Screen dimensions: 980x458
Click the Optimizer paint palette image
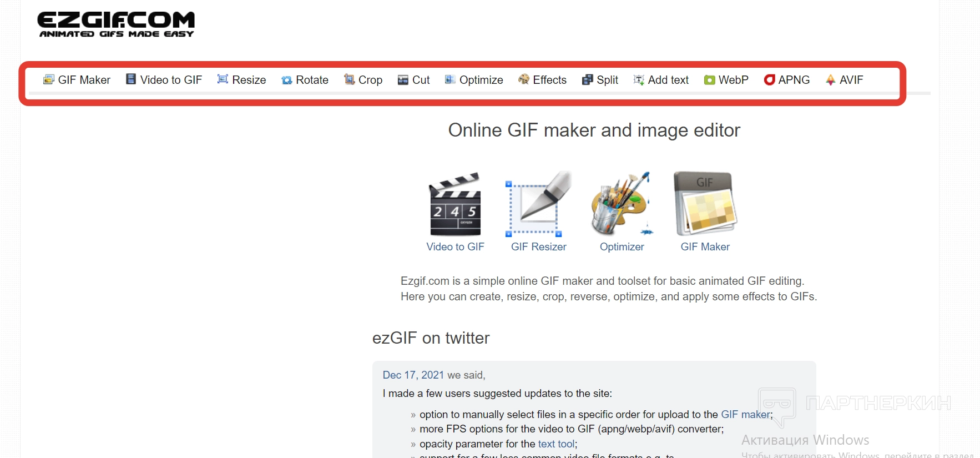[622, 204]
